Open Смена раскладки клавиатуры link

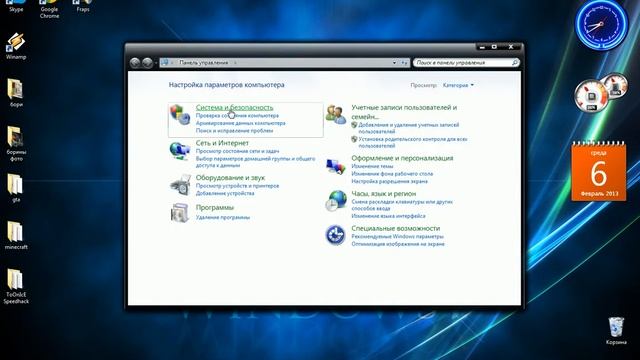402,205
